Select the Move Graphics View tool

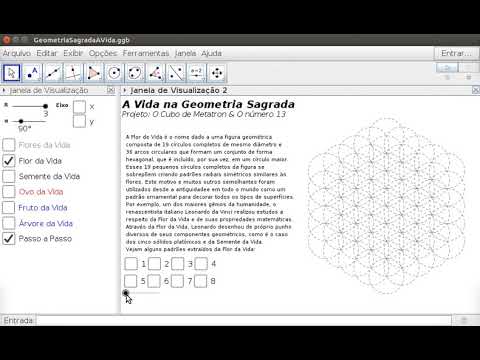click(217, 73)
